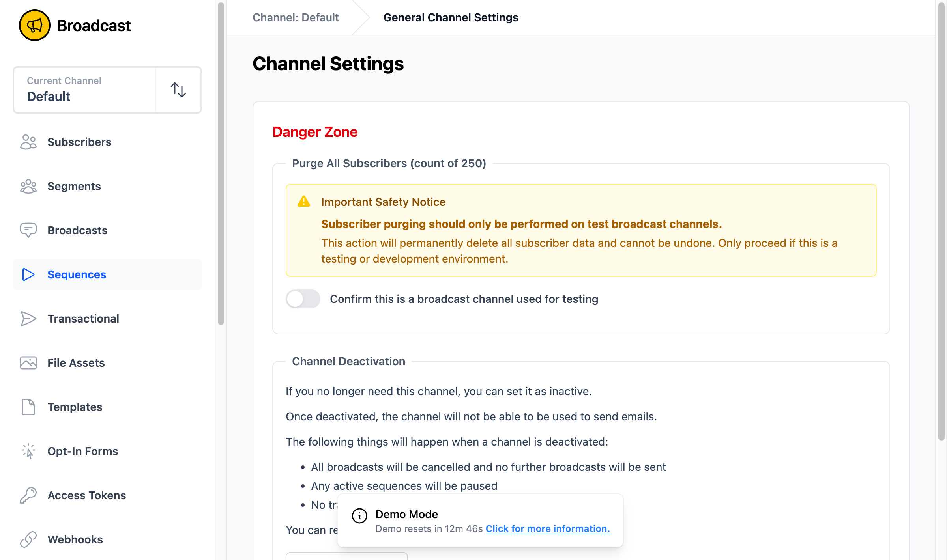
Task: Click 'Any active sequences will be paused' bullet
Action: [x=404, y=486]
